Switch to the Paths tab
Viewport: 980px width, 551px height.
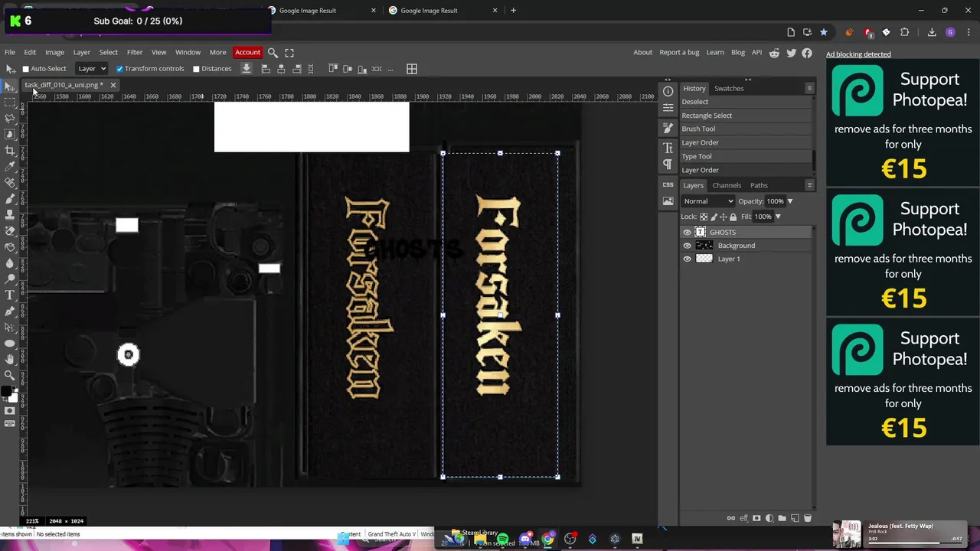click(x=759, y=185)
